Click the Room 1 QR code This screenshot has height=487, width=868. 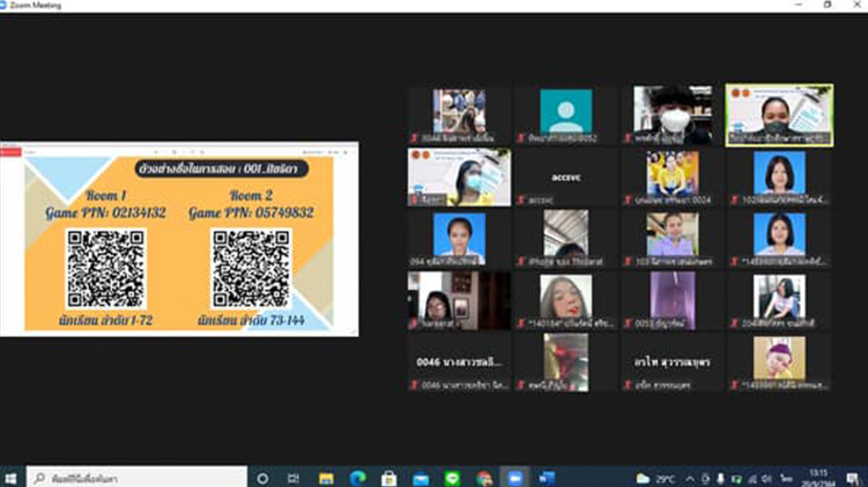coord(106,269)
